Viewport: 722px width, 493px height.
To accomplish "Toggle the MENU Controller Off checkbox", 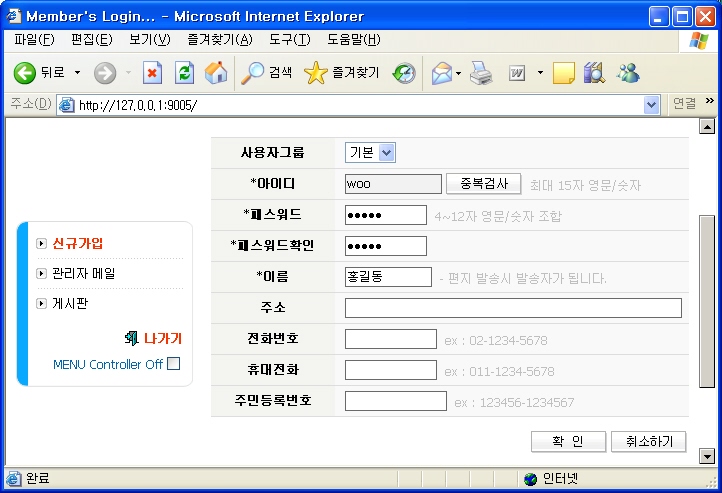I will click(x=174, y=364).
